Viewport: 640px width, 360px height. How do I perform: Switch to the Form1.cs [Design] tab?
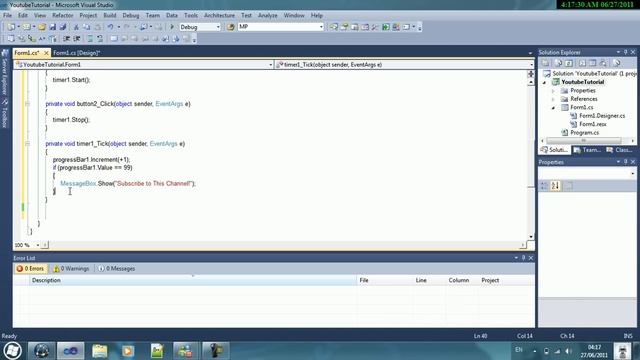pos(76,53)
